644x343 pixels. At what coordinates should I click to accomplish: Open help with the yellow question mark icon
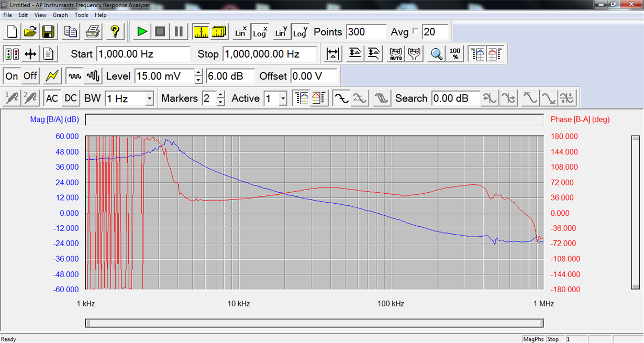[115, 31]
